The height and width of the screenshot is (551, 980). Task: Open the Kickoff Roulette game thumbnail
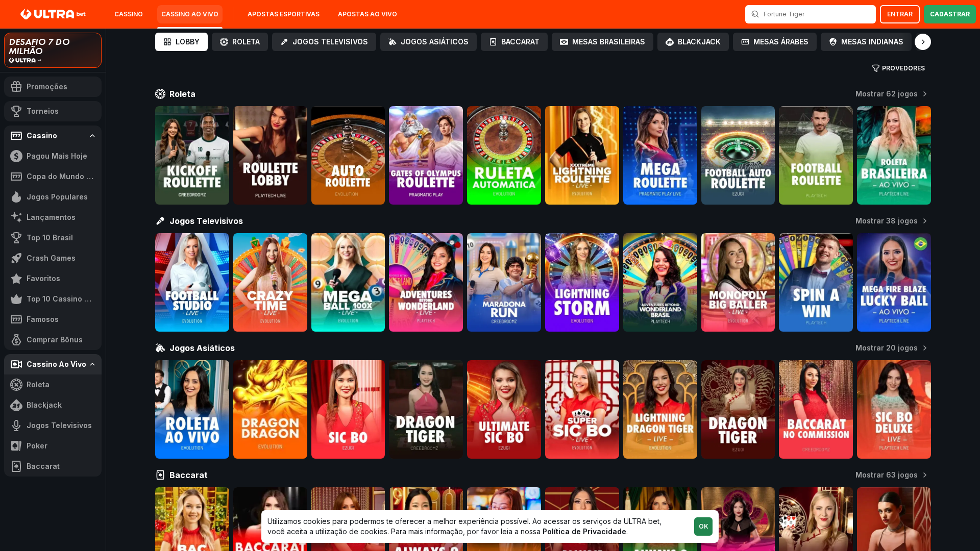coord(192,155)
